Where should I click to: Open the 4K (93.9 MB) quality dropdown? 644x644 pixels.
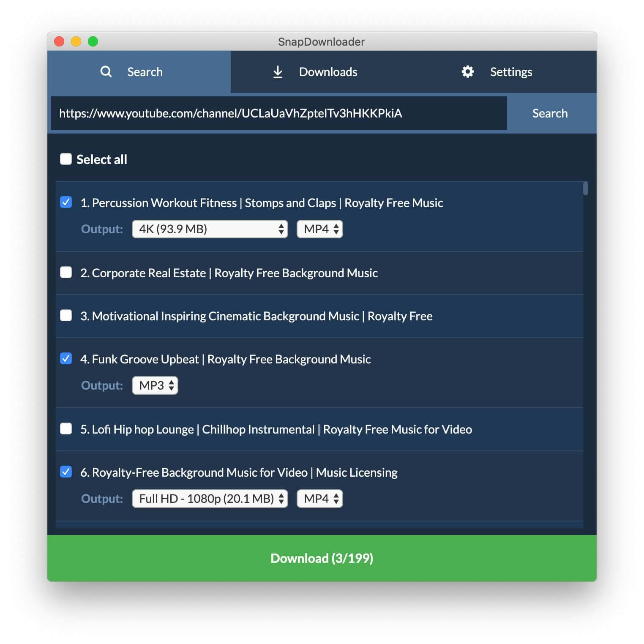[x=210, y=229]
